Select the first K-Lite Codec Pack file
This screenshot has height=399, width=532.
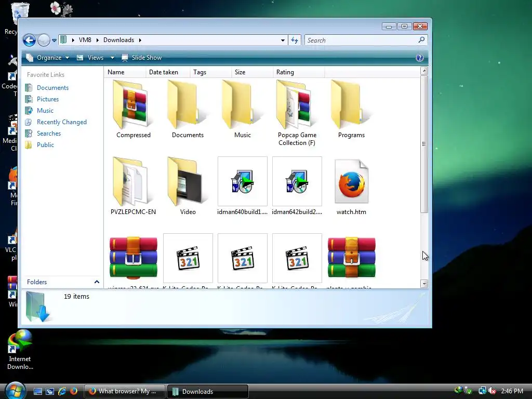click(x=188, y=260)
